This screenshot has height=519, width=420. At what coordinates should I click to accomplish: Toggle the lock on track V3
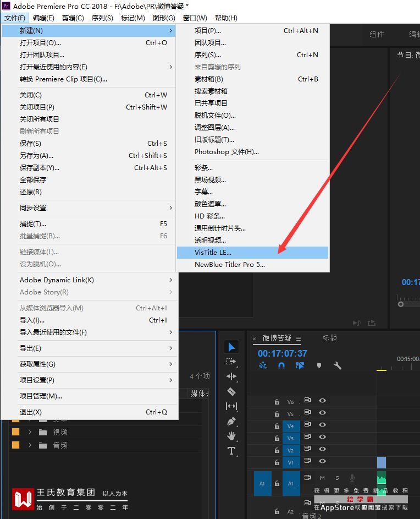277,438
